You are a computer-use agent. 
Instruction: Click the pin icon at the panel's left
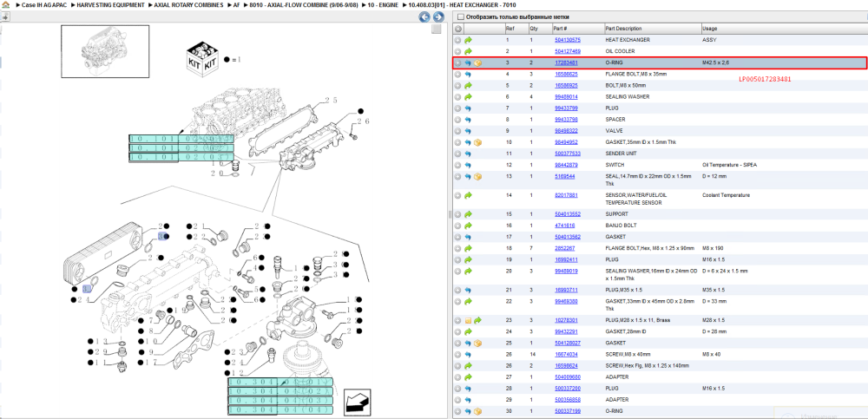coord(4,16)
